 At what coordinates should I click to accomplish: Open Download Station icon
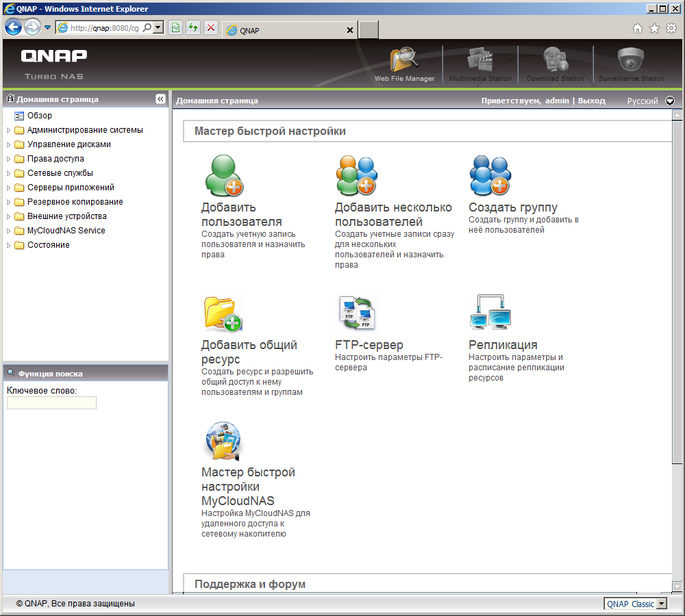click(556, 60)
